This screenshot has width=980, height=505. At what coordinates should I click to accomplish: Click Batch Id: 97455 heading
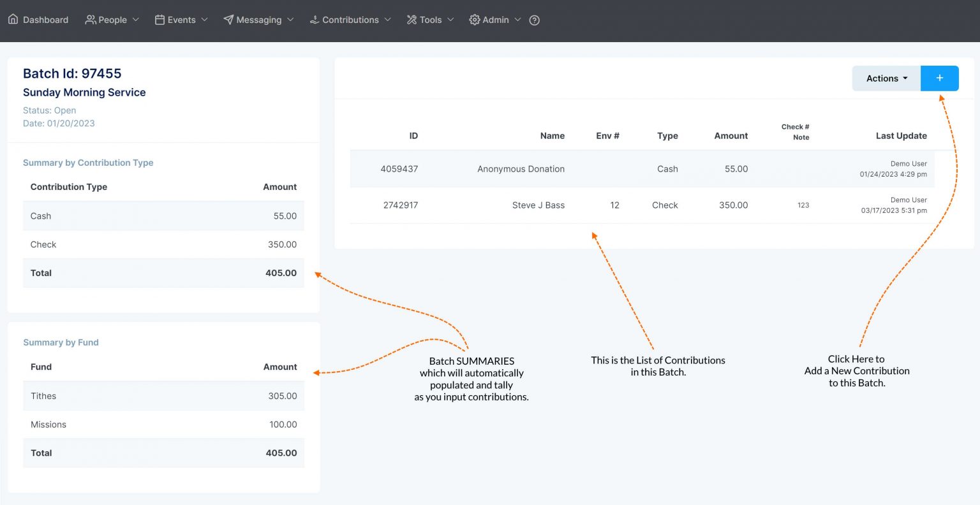click(x=72, y=73)
